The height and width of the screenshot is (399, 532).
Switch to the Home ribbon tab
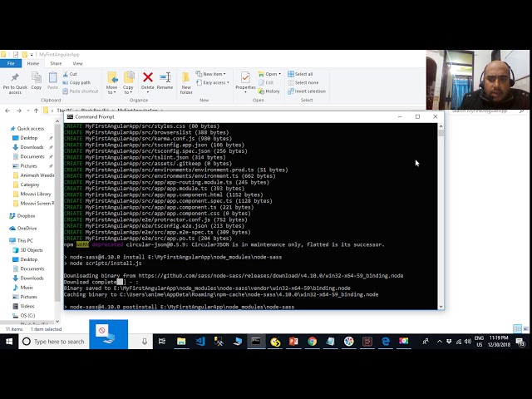coord(33,63)
